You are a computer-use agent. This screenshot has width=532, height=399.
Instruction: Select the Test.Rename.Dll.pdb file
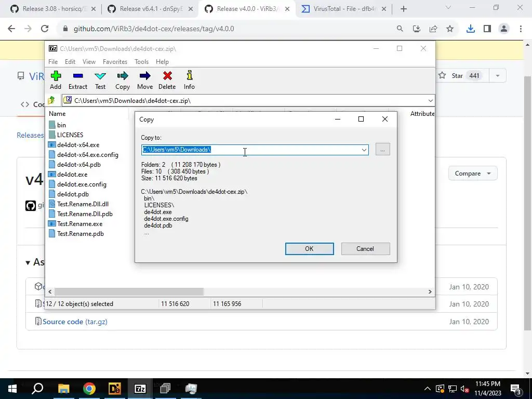pyautogui.click(x=81, y=214)
